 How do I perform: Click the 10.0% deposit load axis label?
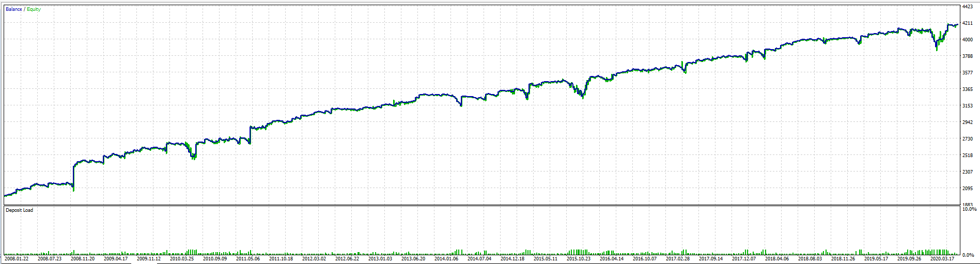(969, 209)
